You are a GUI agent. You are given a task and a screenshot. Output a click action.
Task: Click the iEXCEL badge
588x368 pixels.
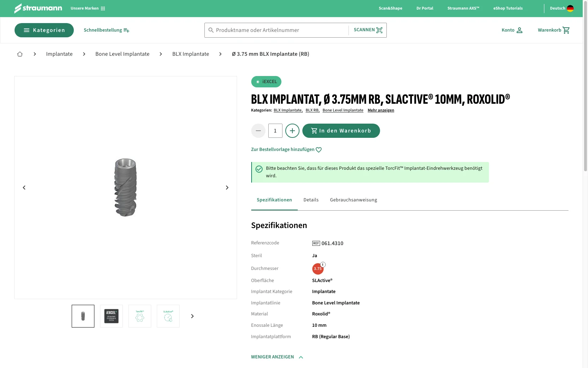[266, 82]
